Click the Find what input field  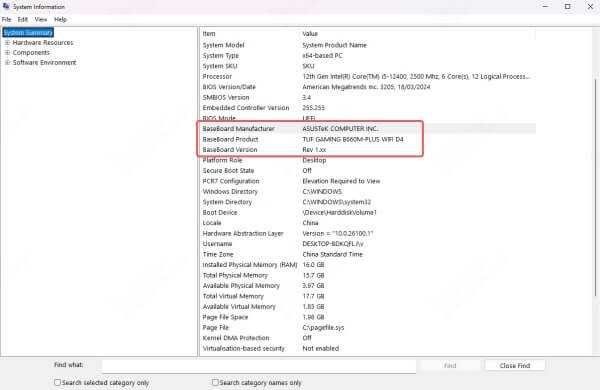(x=259, y=366)
